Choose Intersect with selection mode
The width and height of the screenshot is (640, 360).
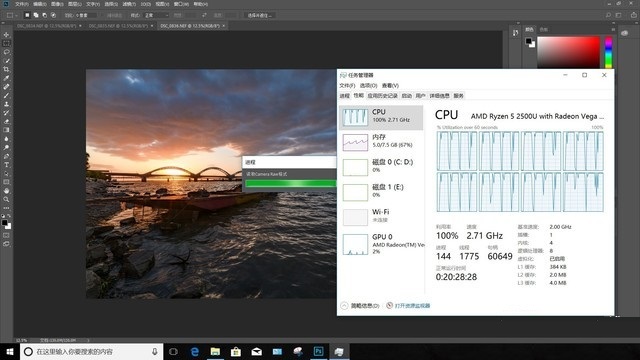tap(53, 15)
